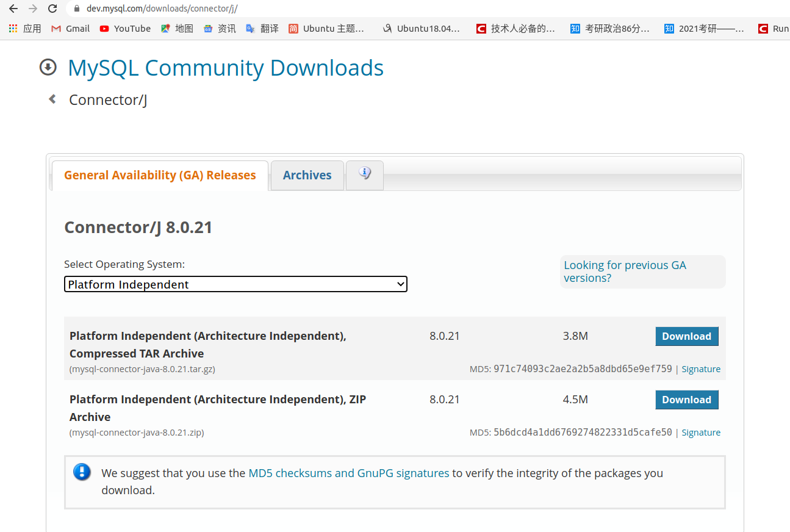Viewport: 790px width, 532px height.
Task: Click the Compressed TAR Archive title text
Action: pyautogui.click(x=208, y=345)
